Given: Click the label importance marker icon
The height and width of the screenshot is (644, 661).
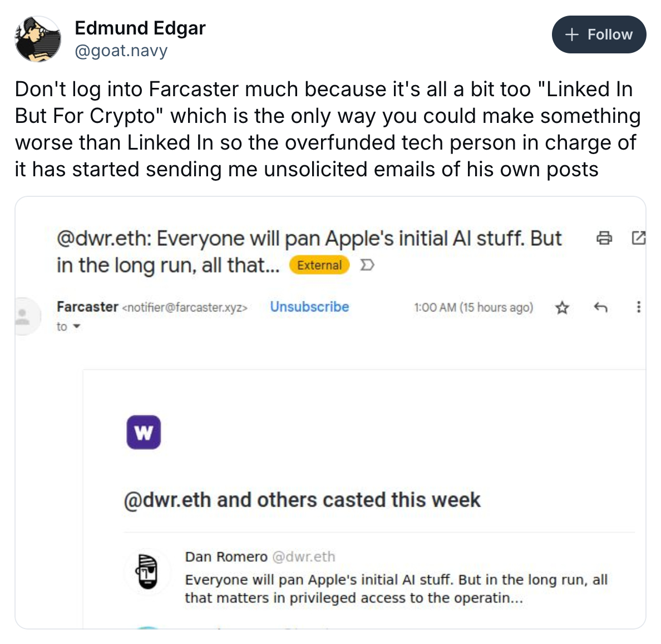Looking at the screenshot, I should (x=367, y=265).
